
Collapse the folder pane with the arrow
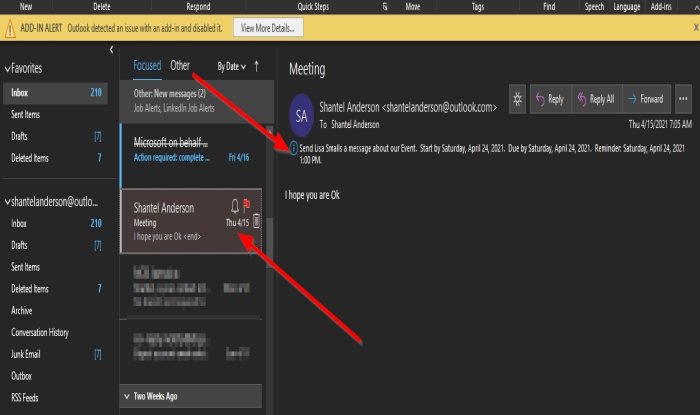(x=111, y=50)
